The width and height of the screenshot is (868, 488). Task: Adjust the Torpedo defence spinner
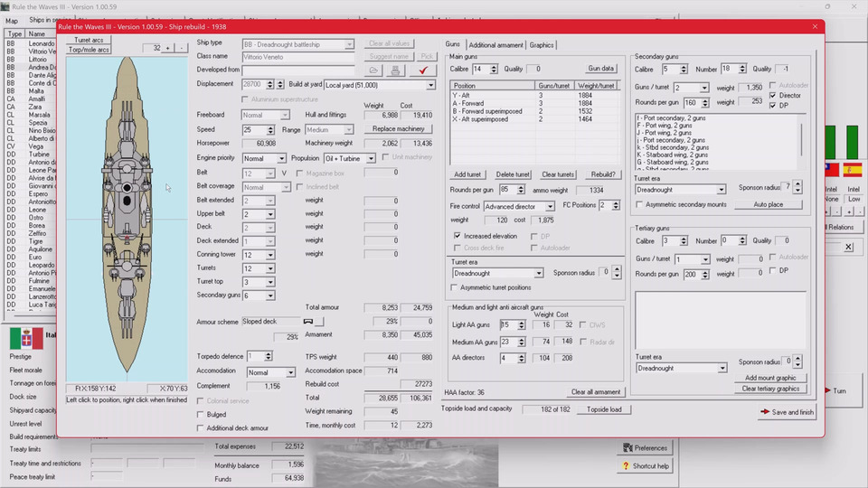click(x=268, y=356)
